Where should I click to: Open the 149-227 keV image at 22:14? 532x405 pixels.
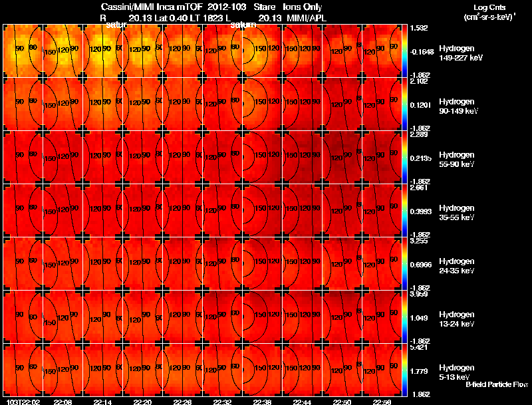[103, 51]
